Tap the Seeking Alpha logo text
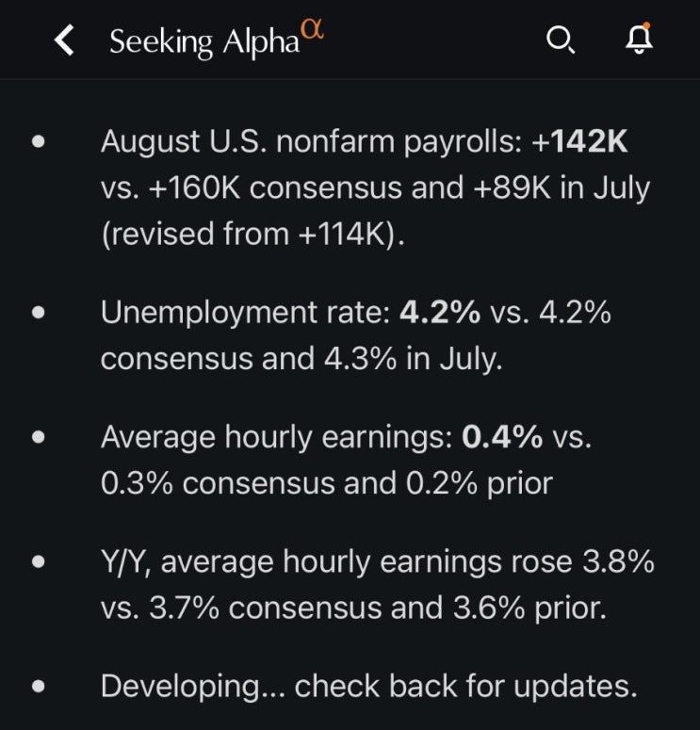 [x=203, y=42]
